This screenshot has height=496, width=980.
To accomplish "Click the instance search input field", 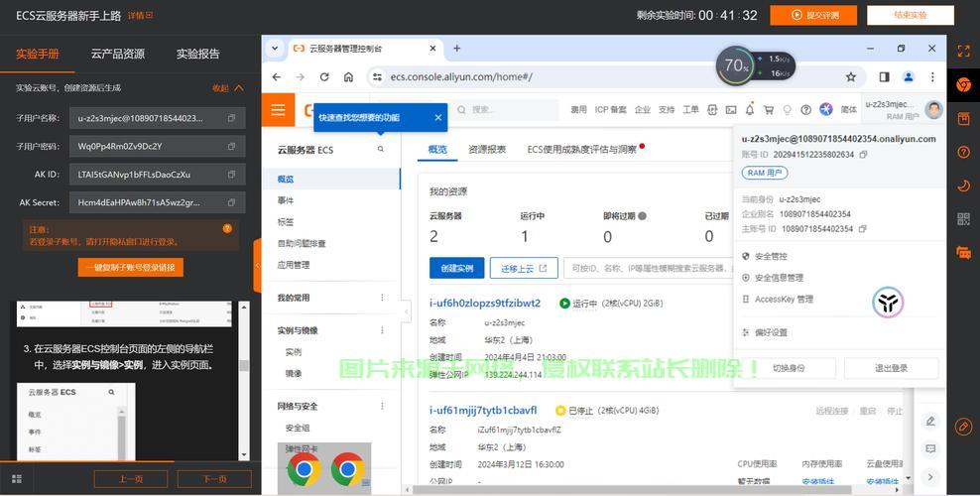I will pyautogui.click(x=648, y=268).
